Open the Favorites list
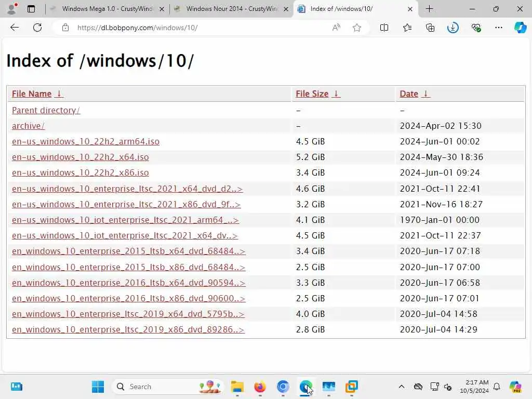The height and width of the screenshot is (399, 532). (407, 28)
